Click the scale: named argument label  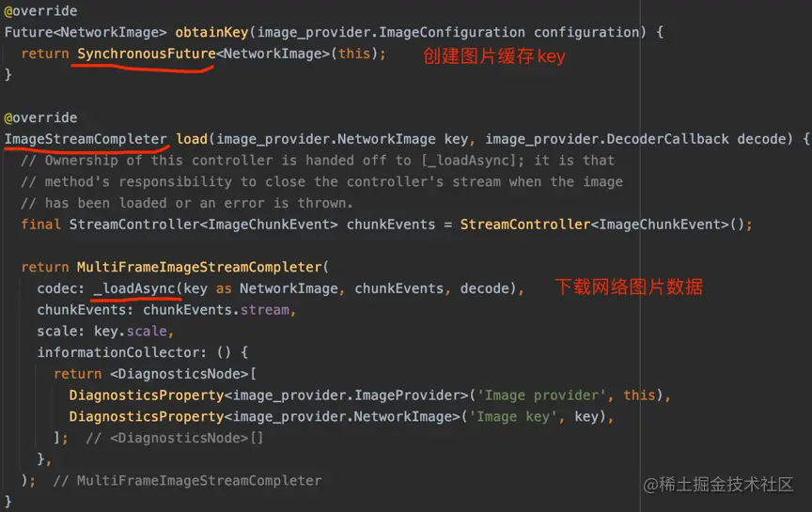pos(60,332)
